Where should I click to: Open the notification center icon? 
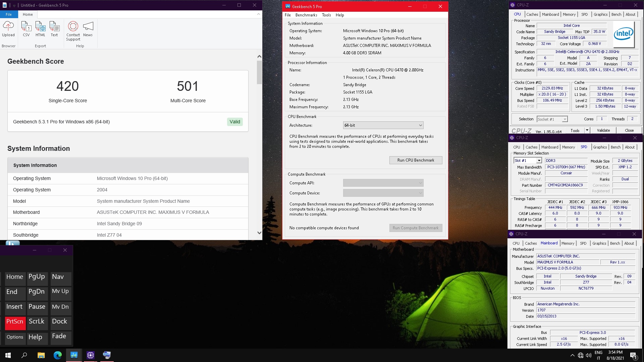tap(634, 355)
